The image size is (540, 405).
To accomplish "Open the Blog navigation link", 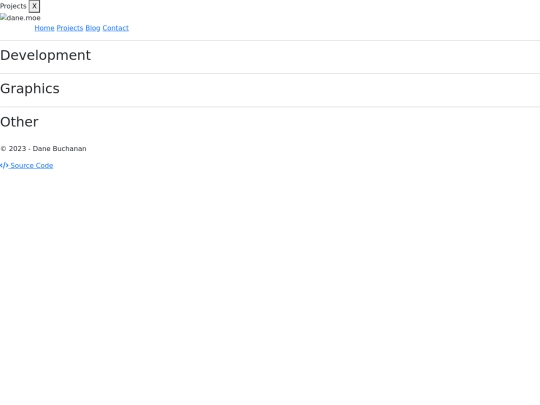I will pos(93,28).
